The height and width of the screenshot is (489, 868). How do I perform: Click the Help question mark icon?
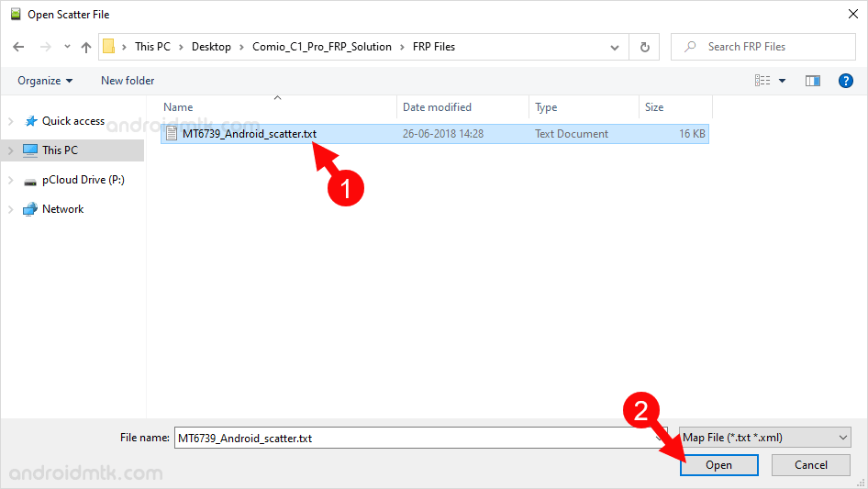tap(846, 81)
